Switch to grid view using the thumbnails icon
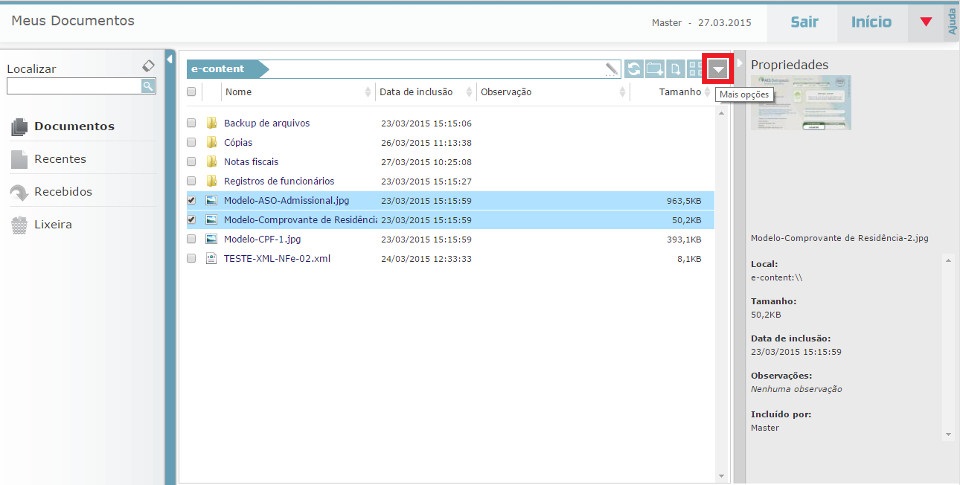The height and width of the screenshot is (485, 960). click(695, 69)
